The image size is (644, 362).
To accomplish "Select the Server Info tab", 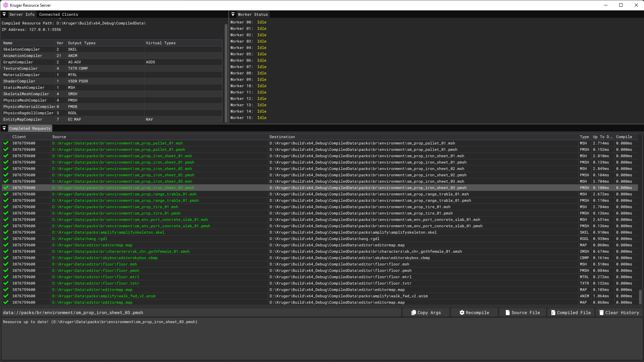I will pos(22,14).
